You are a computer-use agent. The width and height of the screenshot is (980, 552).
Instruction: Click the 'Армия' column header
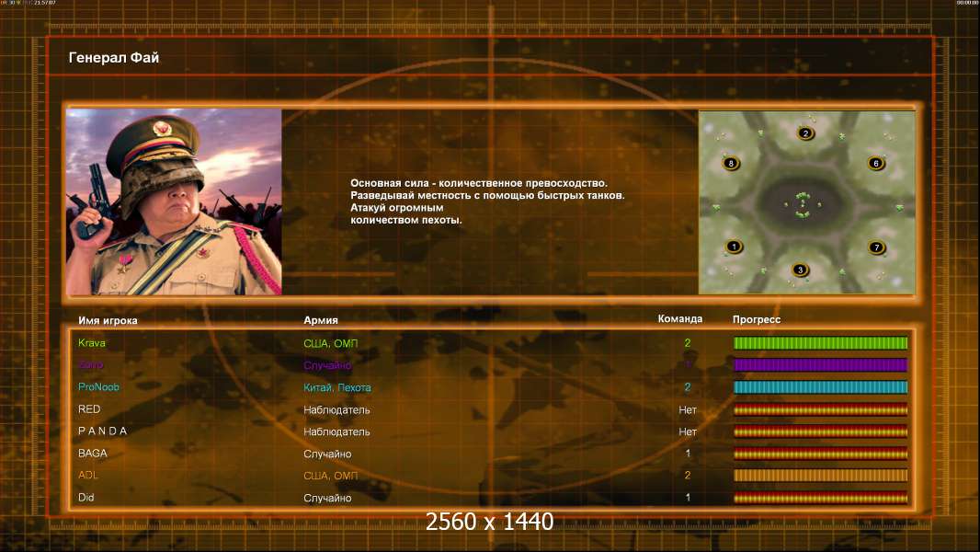(321, 320)
